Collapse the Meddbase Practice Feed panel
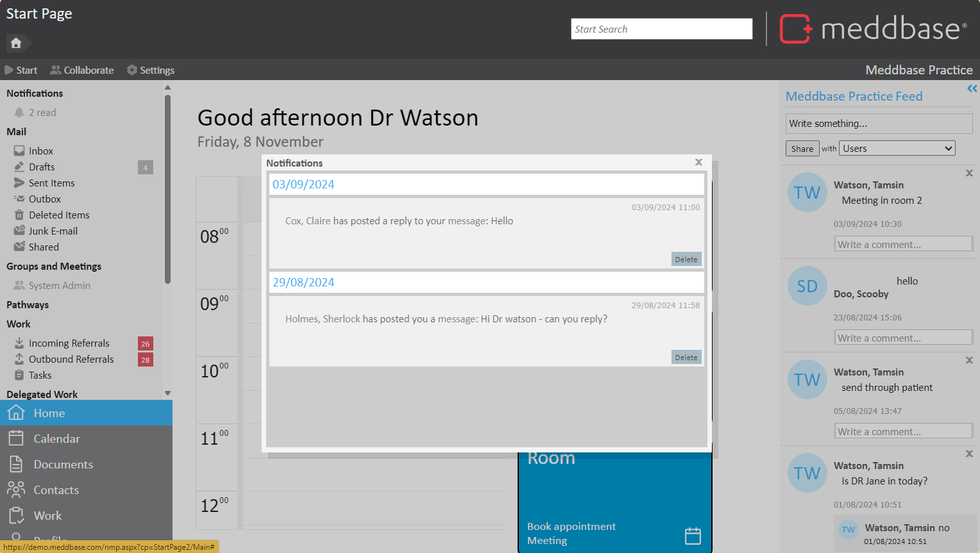Viewport: 980px width, 553px height. 972,89
